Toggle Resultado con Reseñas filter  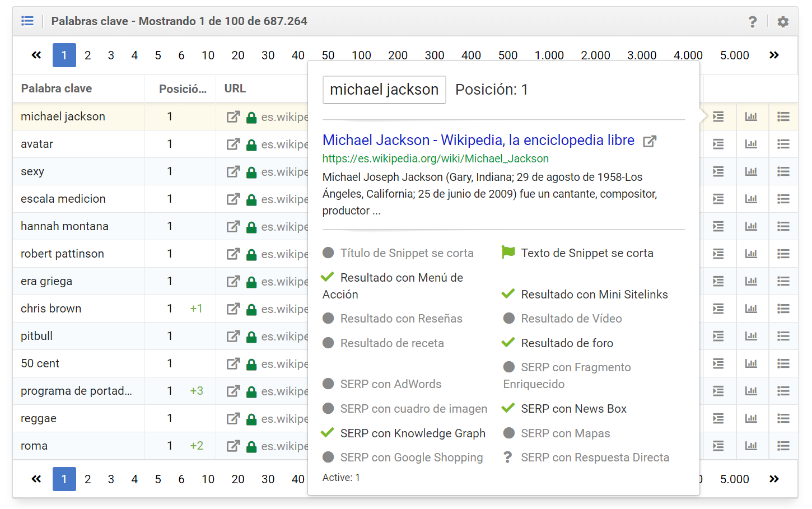coord(393,319)
